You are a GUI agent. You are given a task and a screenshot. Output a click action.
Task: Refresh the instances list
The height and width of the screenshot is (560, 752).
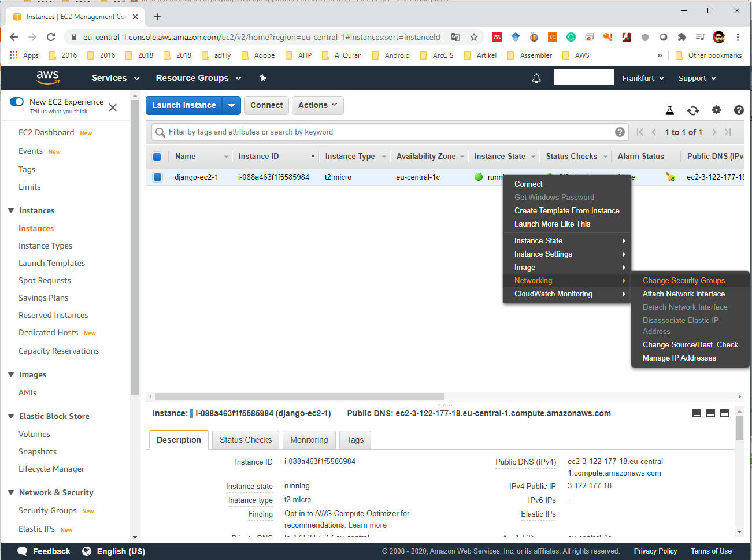click(x=693, y=110)
